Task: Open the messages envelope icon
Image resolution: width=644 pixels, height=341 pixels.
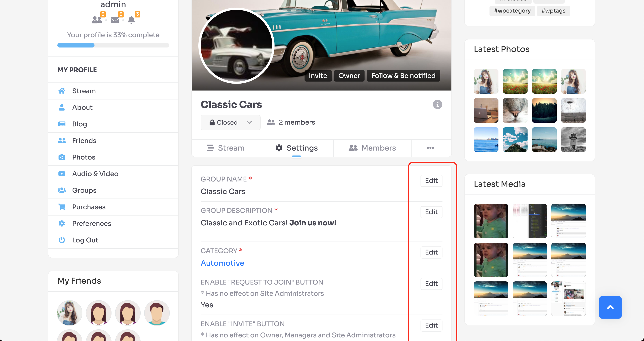Action: (x=115, y=20)
